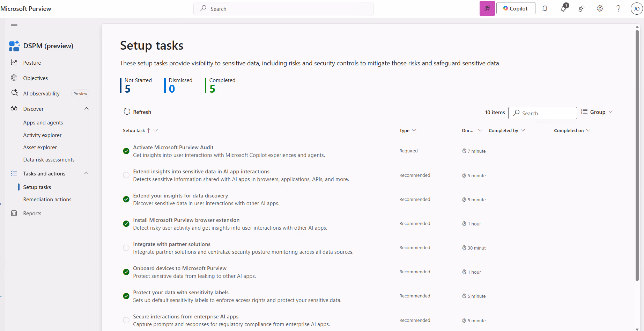
Task: Open Data risk assessments
Action: coord(49,159)
